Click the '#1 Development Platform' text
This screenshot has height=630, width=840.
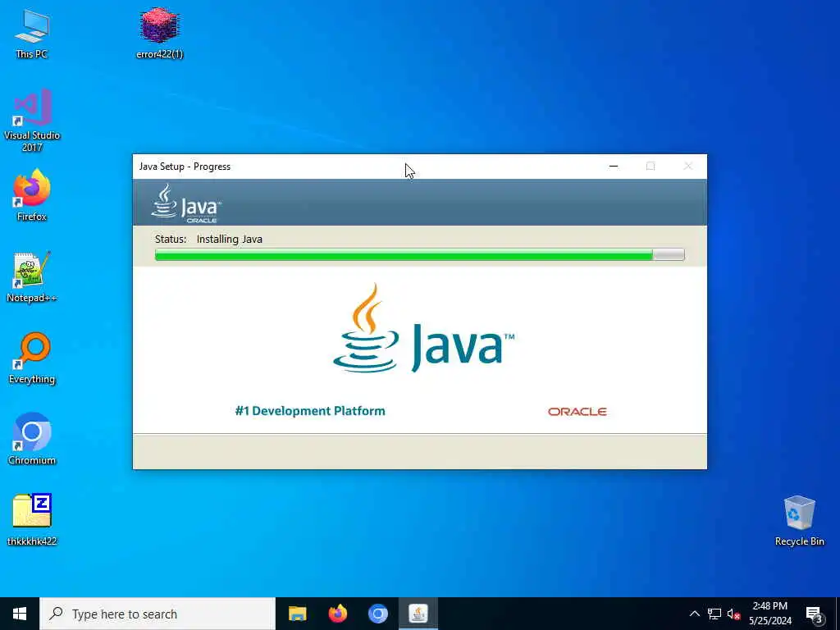310,411
